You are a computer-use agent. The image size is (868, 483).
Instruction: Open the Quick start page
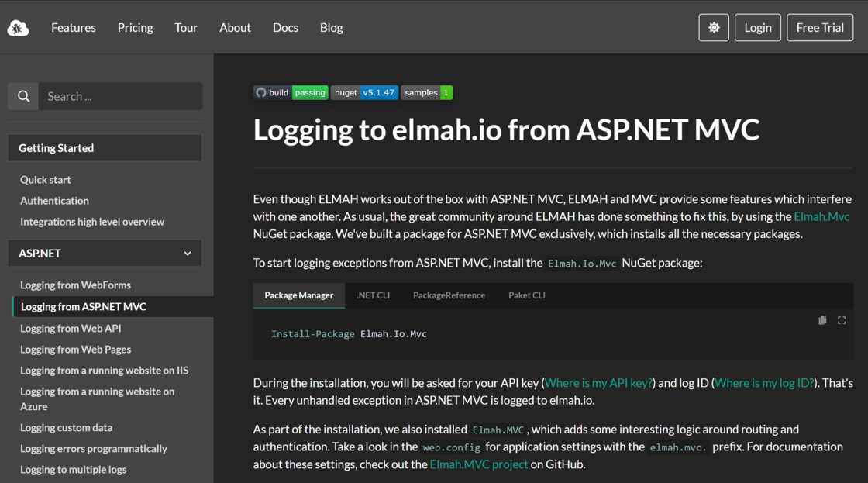pyautogui.click(x=46, y=179)
